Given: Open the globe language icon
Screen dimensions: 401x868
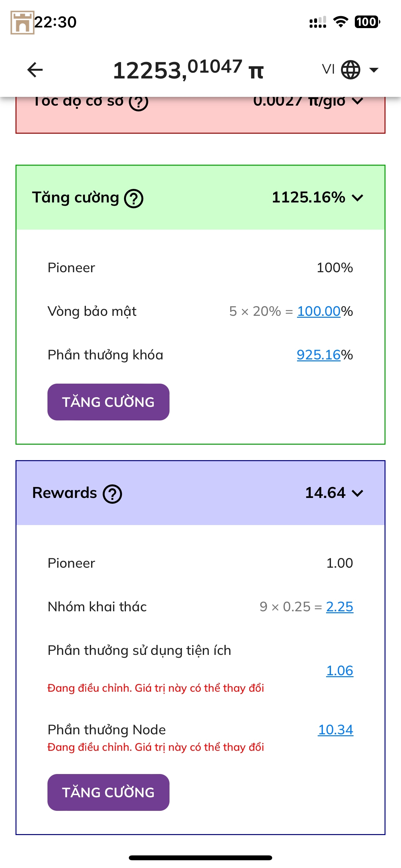Looking at the screenshot, I should (350, 70).
